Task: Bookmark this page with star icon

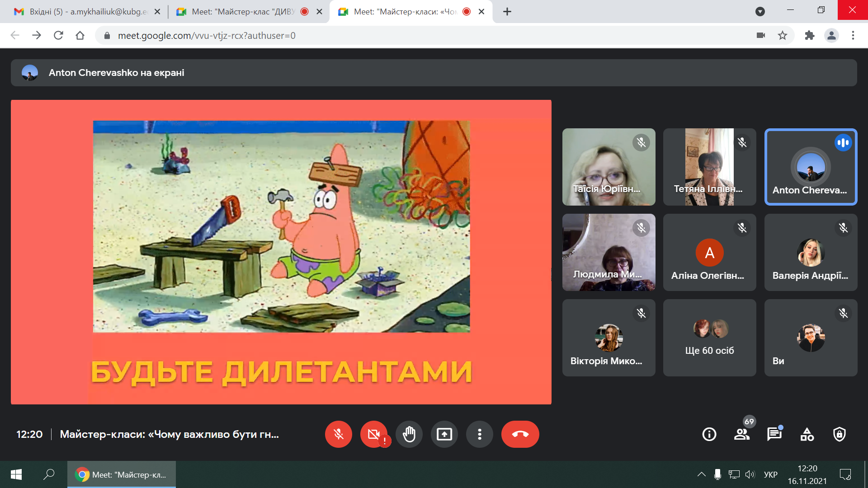Action: click(783, 35)
